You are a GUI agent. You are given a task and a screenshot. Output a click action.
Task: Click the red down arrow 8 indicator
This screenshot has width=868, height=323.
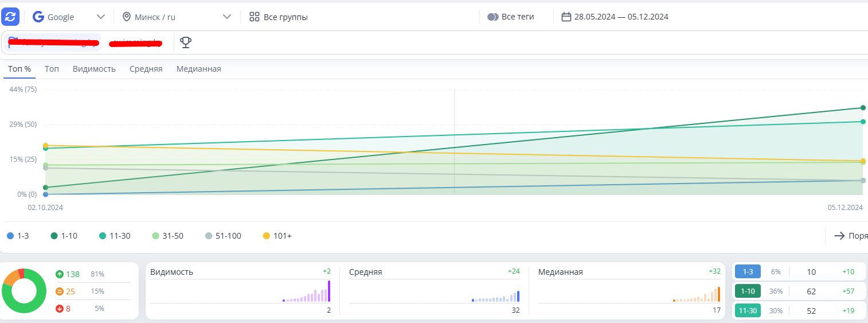coord(59,309)
